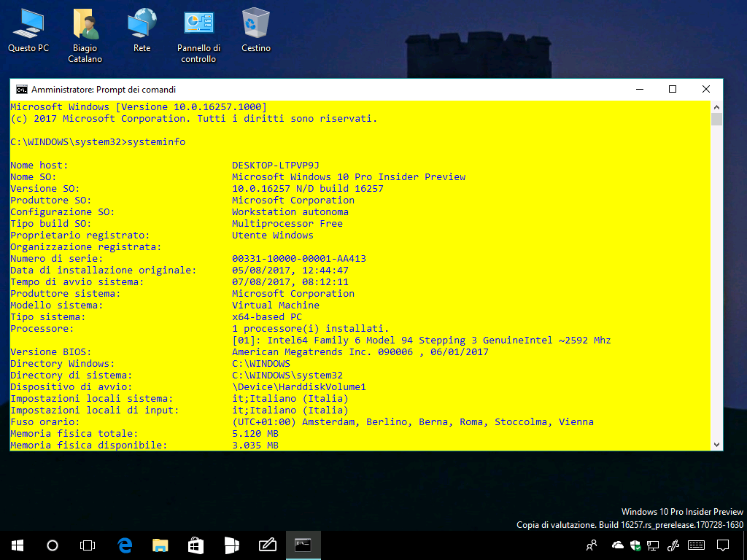Image resolution: width=747 pixels, height=560 pixels.
Task: Select the Questo PC desktop icon
Action: click(28, 29)
